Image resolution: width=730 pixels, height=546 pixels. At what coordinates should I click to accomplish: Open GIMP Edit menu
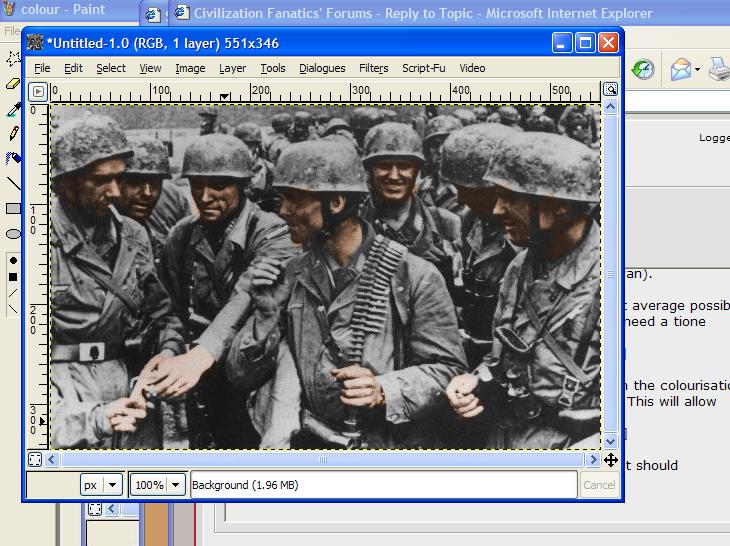coord(73,68)
